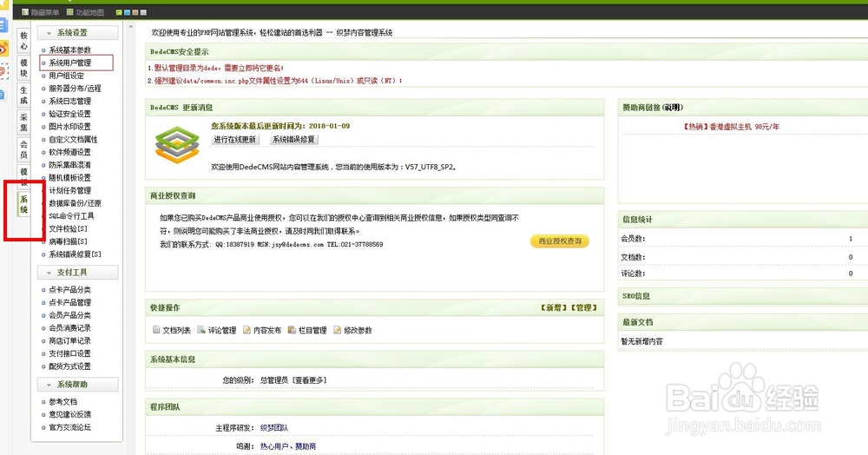868x455 pixels.
Task: Open 商店订单记录 in menu
Action: 69,340
